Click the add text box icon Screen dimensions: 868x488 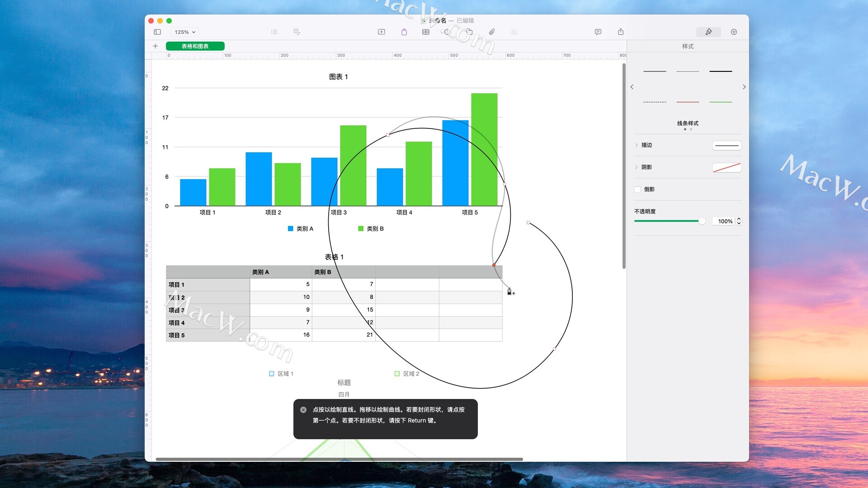pyautogui.click(x=382, y=32)
